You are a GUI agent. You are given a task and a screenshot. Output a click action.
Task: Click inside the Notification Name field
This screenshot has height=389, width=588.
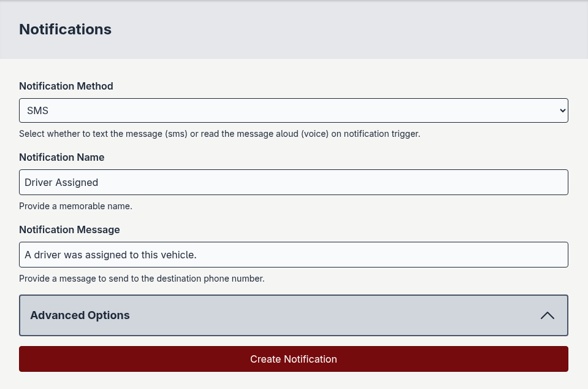tap(294, 182)
